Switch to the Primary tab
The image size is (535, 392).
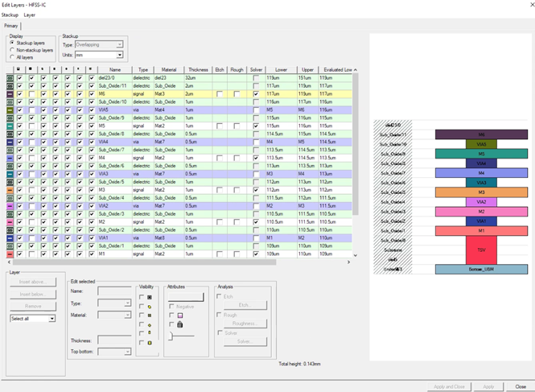[11, 26]
